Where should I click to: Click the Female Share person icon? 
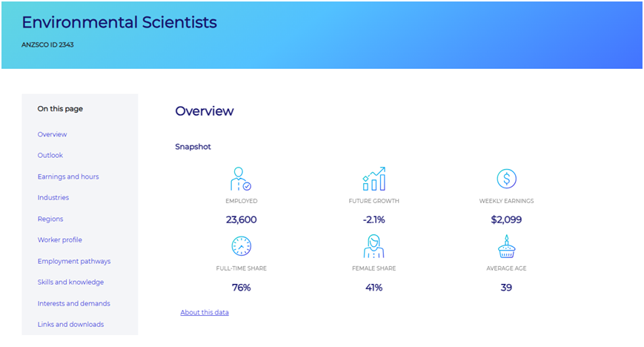(374, 245)
